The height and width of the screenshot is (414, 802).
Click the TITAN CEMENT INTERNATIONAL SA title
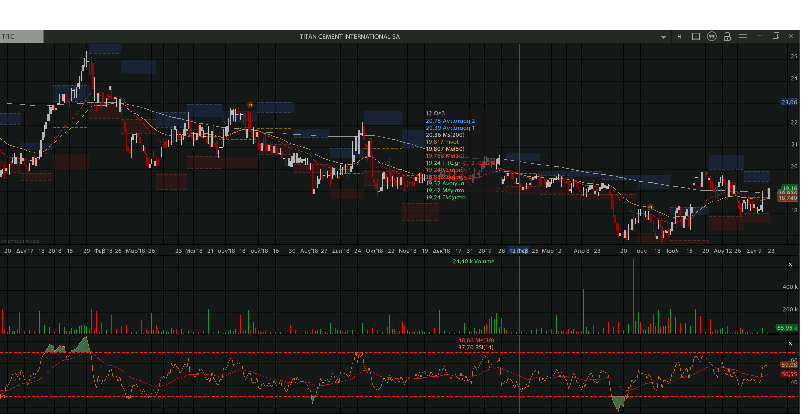[350, 37]
